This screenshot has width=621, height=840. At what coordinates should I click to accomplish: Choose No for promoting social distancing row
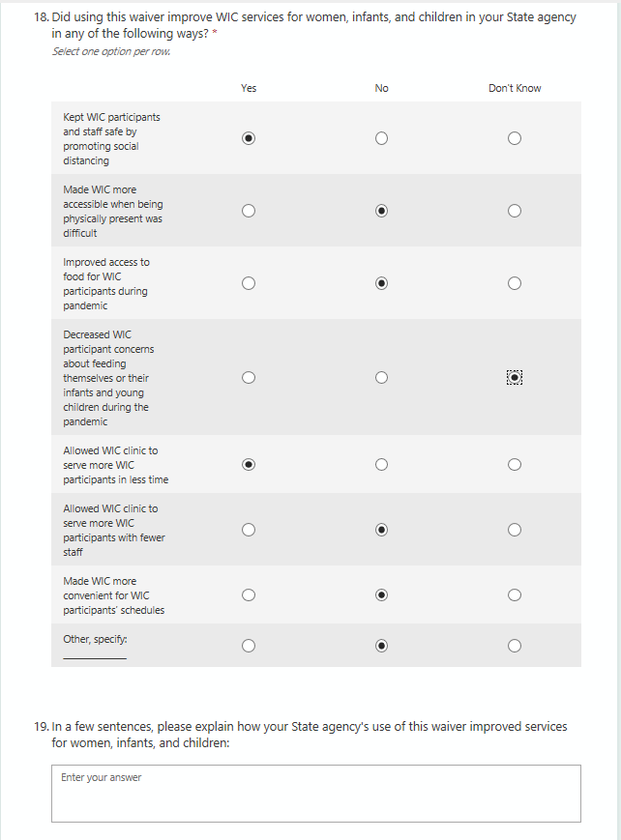(381, 138)
